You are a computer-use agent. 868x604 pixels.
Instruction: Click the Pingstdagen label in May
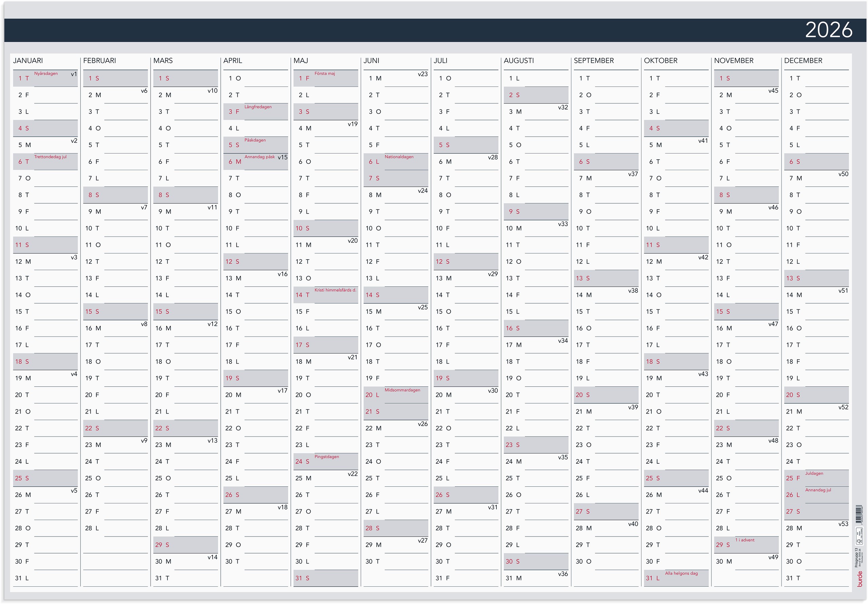pyautogui.click(x=328, y=456)
